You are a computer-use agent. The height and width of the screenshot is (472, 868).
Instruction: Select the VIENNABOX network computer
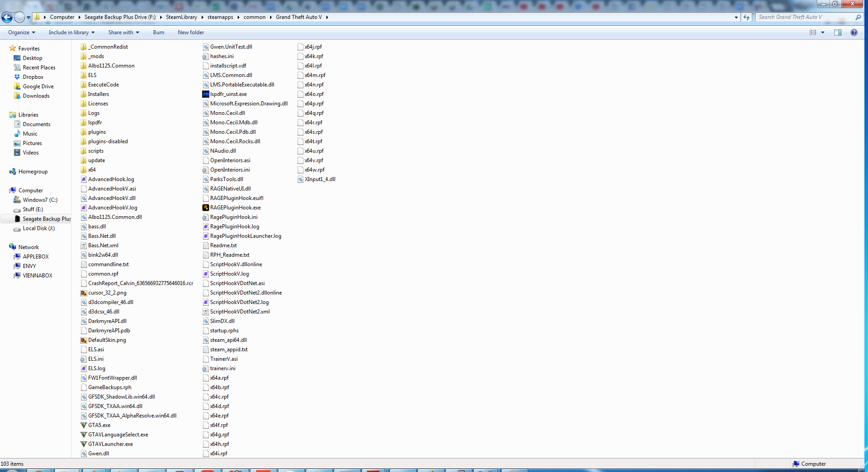pos(37,276)
